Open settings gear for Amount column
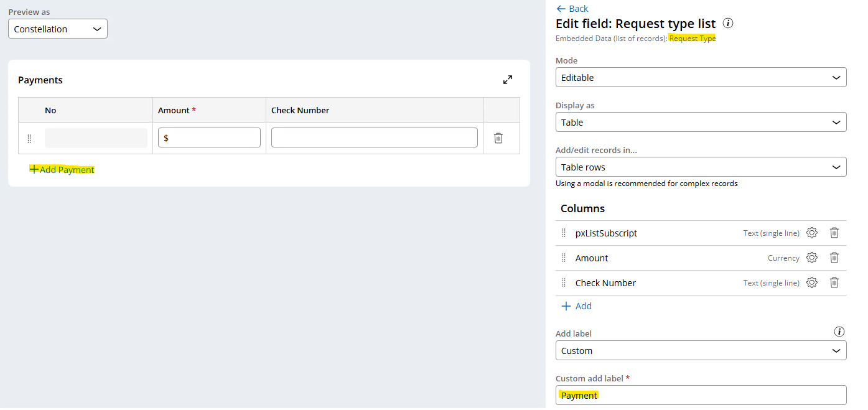Viewport: 868px width, 410px height. click(x=811, y=258)
